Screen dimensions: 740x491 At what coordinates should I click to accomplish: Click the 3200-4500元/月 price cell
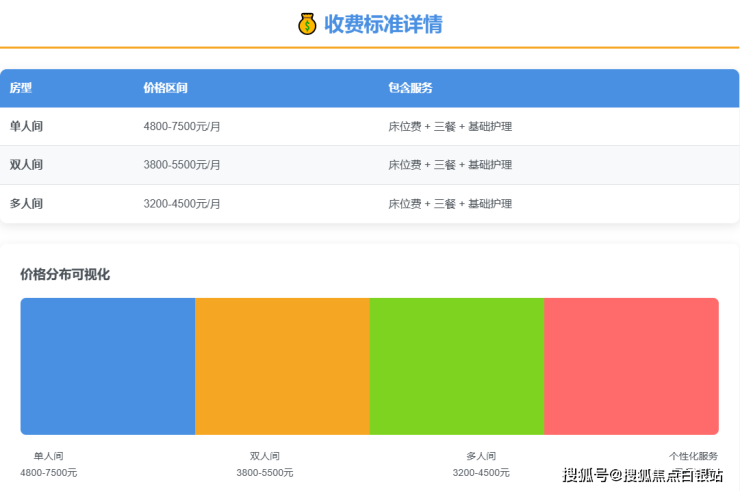(182, 204)
